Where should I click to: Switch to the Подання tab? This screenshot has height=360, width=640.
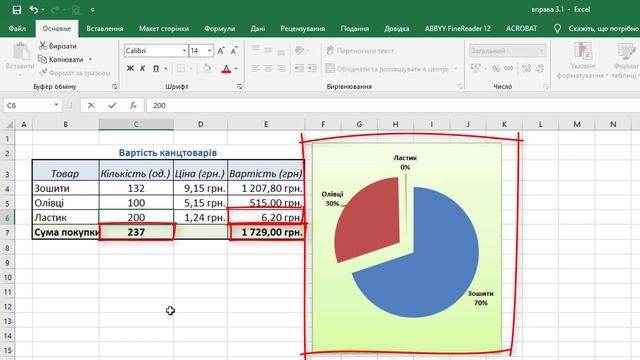tap(355, 29)
